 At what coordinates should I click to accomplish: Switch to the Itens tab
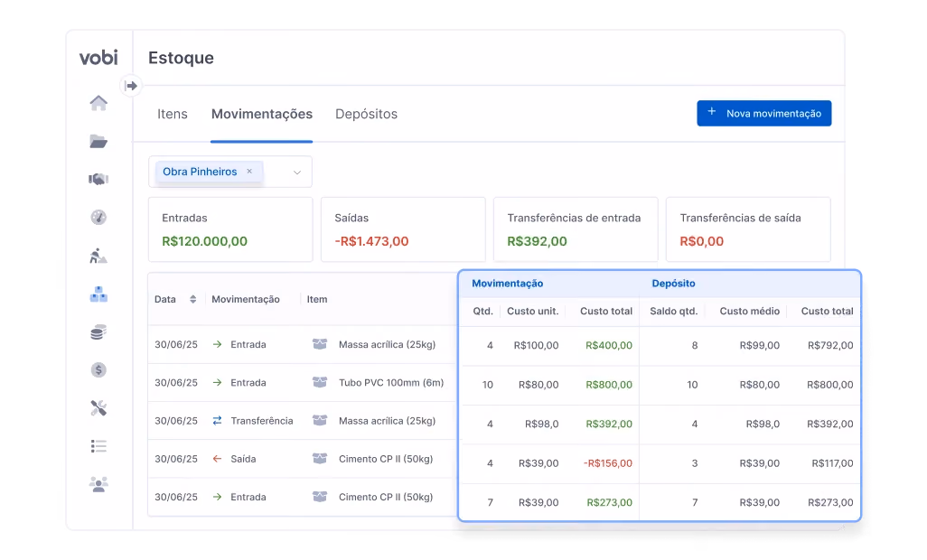point(172,114)
